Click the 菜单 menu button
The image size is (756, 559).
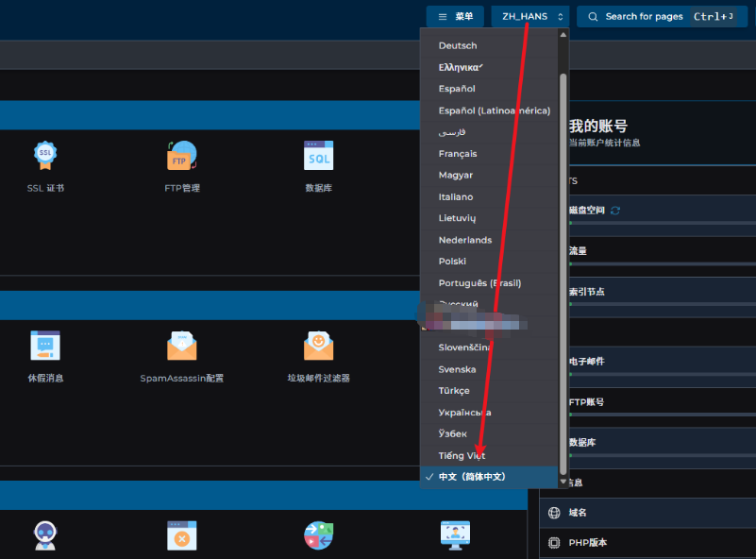click(x=455, y=16)
